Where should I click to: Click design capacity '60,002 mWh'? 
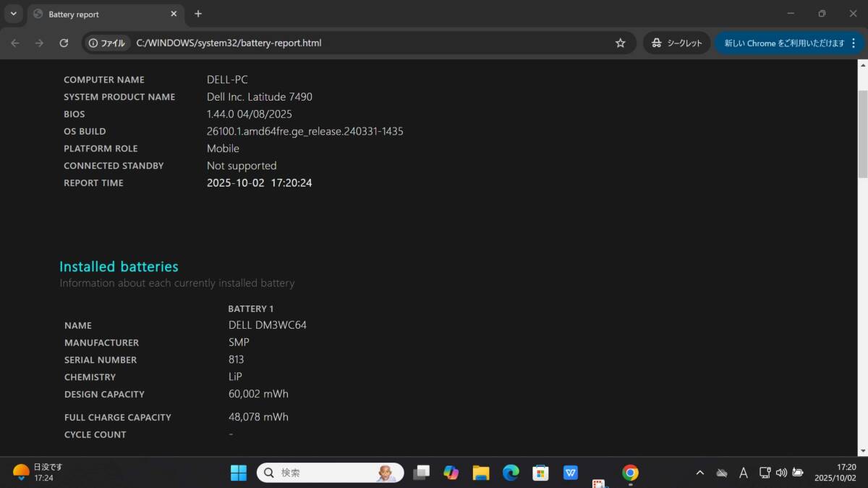(x=258, y=394)
